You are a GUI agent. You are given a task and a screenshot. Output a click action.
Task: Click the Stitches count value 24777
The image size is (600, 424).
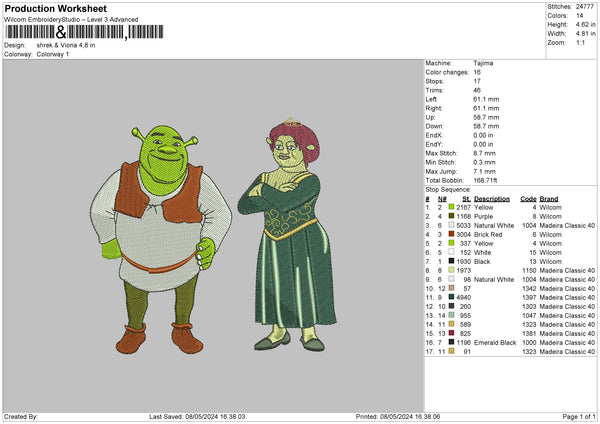(x=585, y=4)
